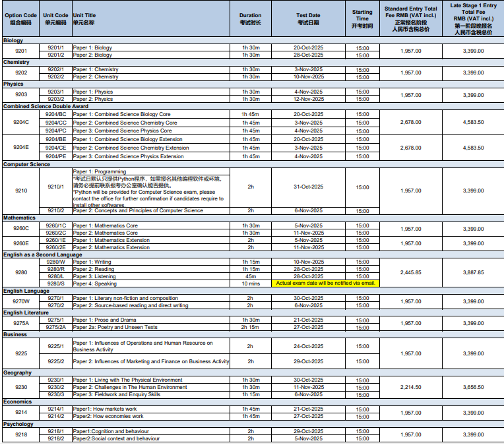Click unit code '9201/2'
The width and height of the screenshot is (504, 445).
(56, 55)
